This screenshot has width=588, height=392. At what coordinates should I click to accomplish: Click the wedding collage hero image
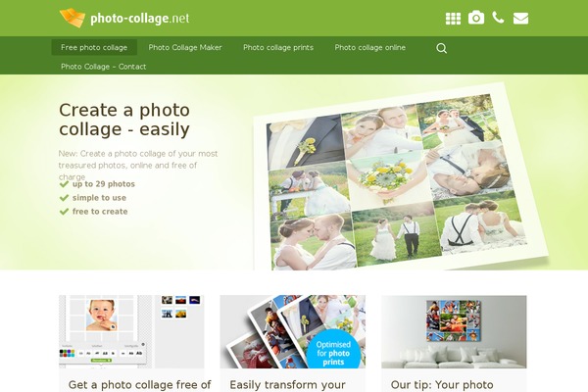(400, 179)
